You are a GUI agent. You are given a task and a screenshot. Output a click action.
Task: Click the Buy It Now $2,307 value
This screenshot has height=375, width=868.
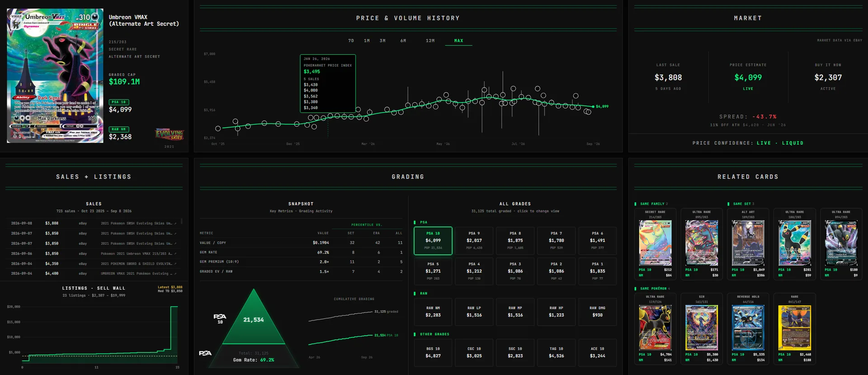coord(828,78)
